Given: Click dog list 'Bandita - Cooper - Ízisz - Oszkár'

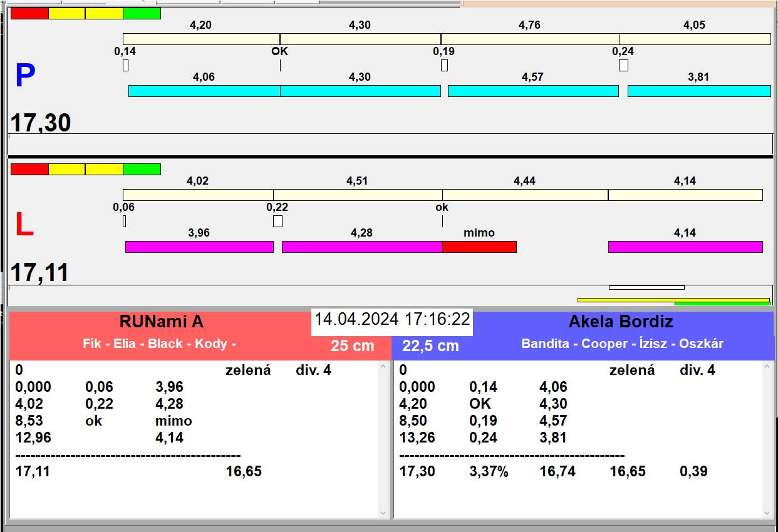Looking at the screenshot, I should [x=623, y=344].
